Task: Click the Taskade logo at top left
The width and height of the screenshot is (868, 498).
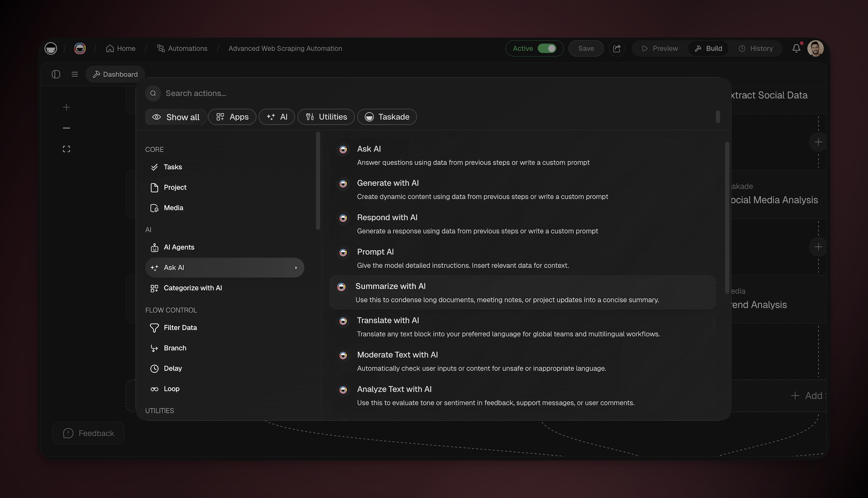Action: [51, 49]
